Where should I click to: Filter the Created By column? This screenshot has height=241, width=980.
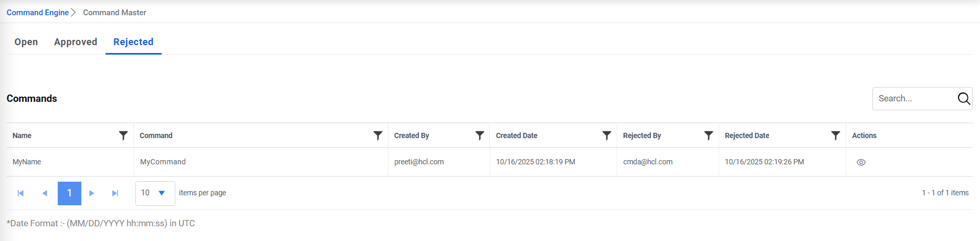coord(480,135)
